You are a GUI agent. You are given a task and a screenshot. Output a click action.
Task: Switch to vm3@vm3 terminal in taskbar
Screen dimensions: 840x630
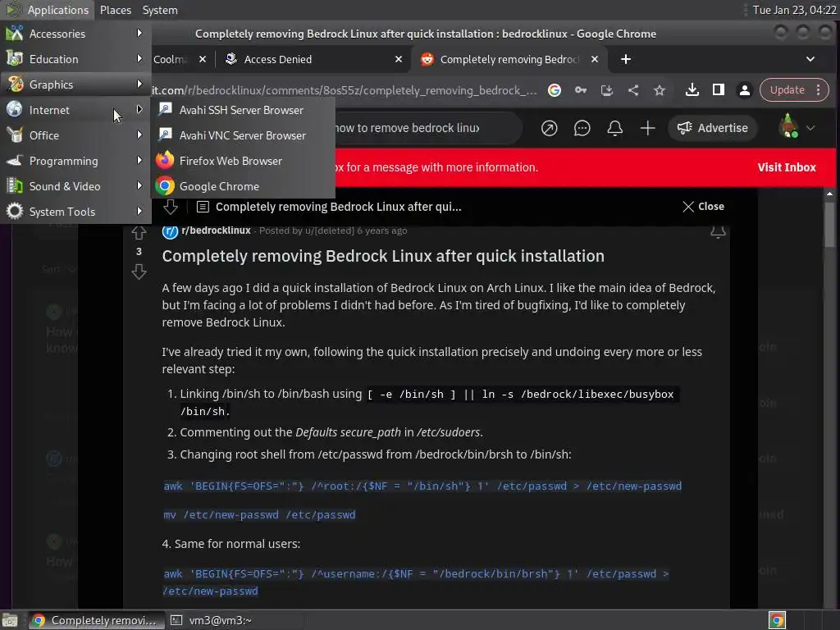pyautogui.click(x=234, y=620)
